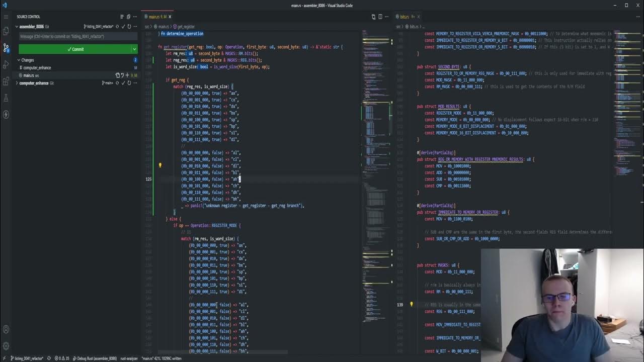Click the open changes editor icon
Image resolution: width=644 pixels, height=362 pixels.
373,17
